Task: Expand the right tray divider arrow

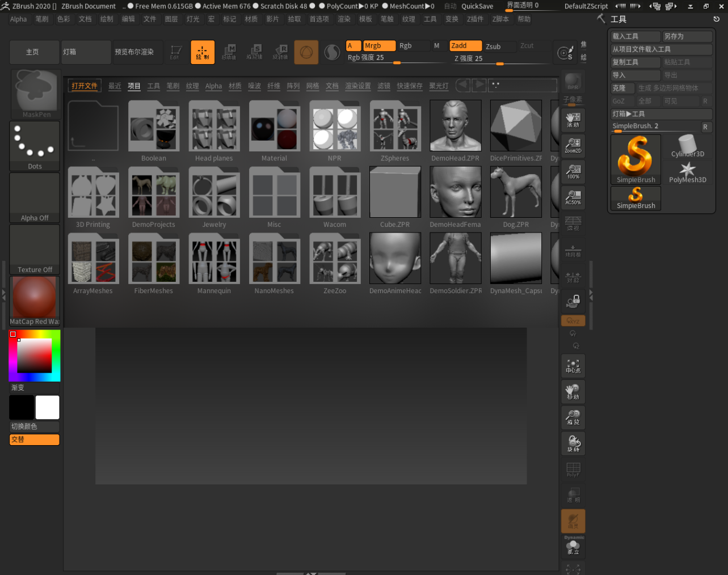Action: [x=591, y=295]
